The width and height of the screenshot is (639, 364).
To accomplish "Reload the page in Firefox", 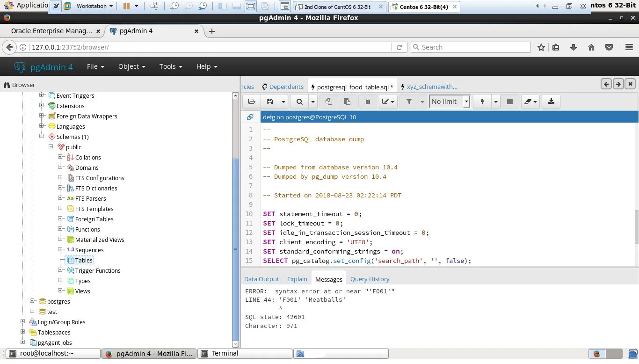I will pos(399,47).
